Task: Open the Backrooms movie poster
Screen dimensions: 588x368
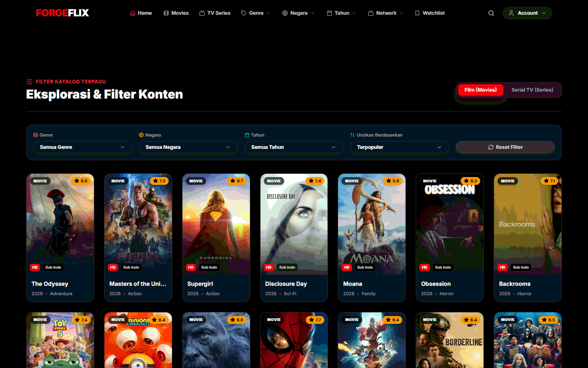Action: pyautogui.click(x=528, y=224)
